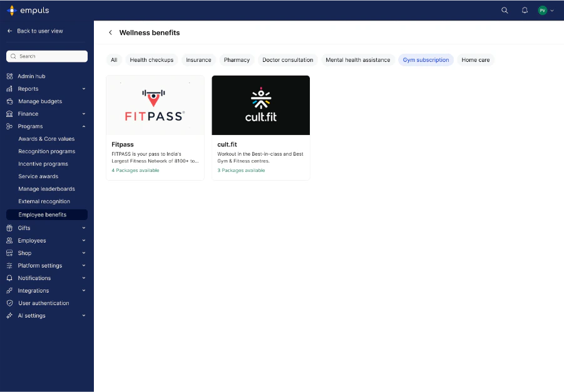564x392 pixels.
Task: Select the Insurance filter chip
Action: click(198, 60)
